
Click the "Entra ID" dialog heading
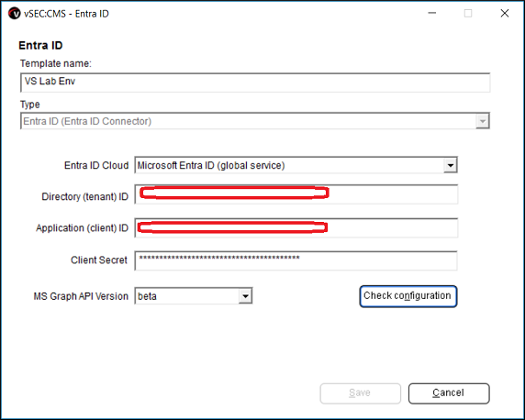coord(40,46)
